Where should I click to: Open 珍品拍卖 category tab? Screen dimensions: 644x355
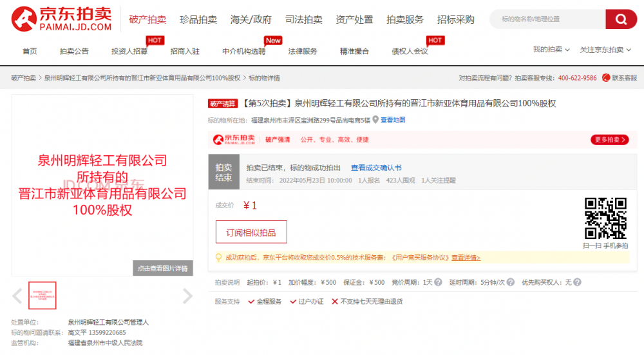pyautogui.click(x=198, y=19)
